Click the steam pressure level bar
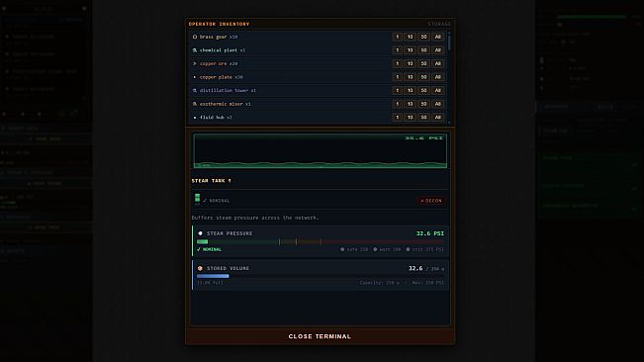 point(321,241)
